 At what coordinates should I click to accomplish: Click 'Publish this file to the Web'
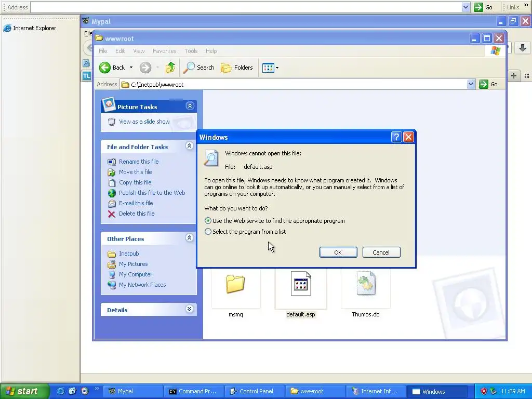tap(152, 193)
